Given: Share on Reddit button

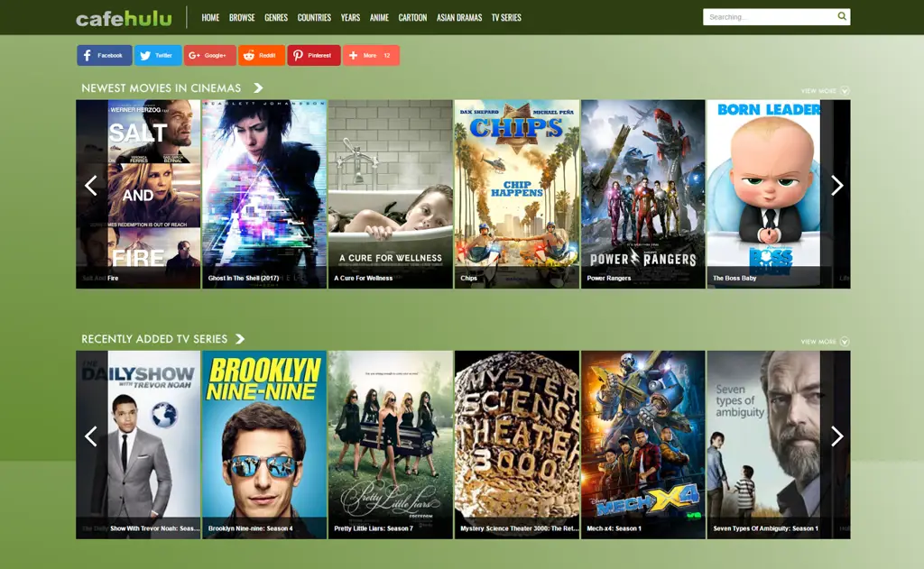Looking at the screenshot, I should click(262, 55).
